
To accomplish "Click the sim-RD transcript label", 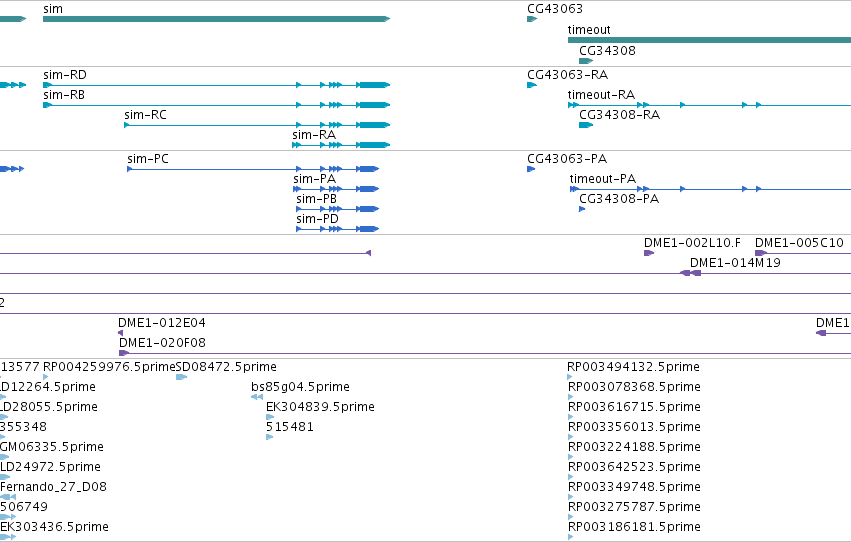I will click(65, 75).
